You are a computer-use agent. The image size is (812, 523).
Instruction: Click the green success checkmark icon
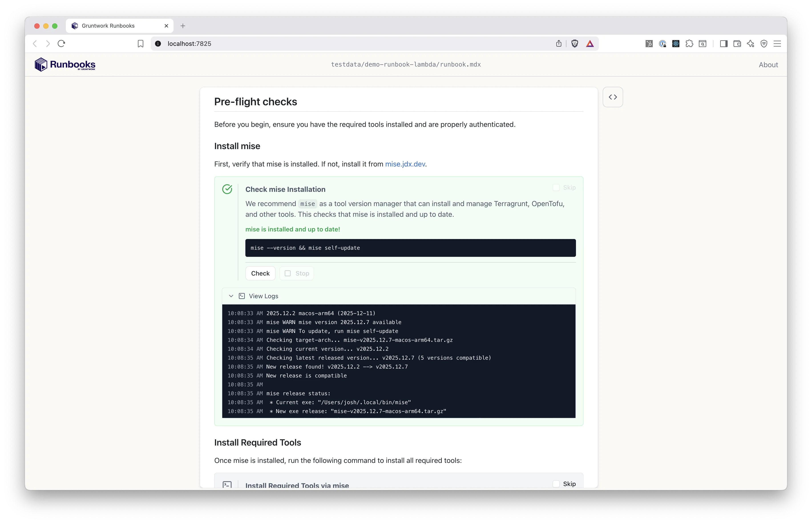(x=227, y=189)
